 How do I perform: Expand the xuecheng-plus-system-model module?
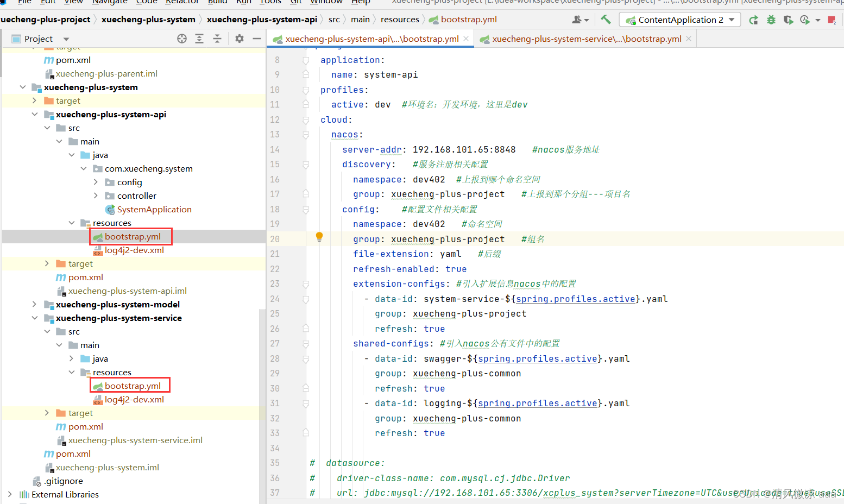pyautogui.click(x=35, y=305)
